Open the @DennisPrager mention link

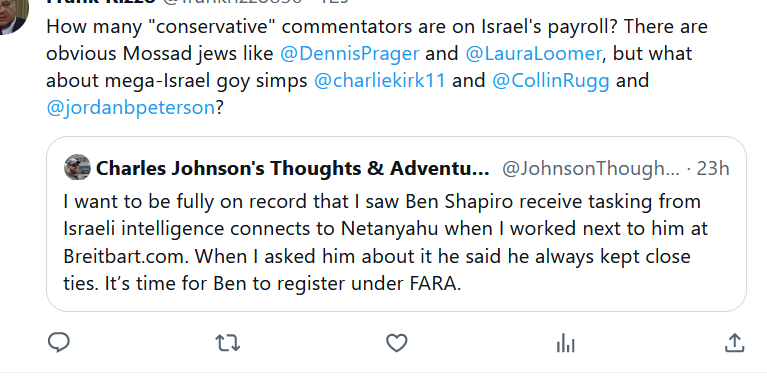[349, 53]
